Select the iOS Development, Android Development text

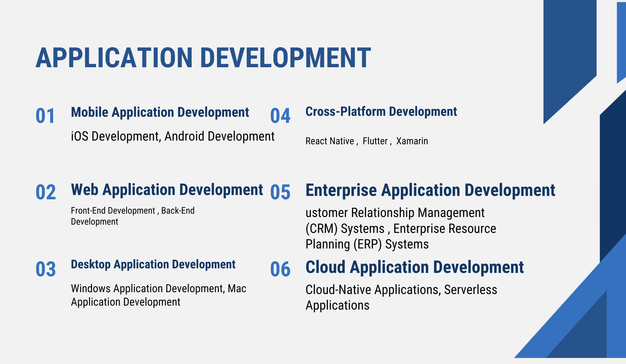(172, 136)
